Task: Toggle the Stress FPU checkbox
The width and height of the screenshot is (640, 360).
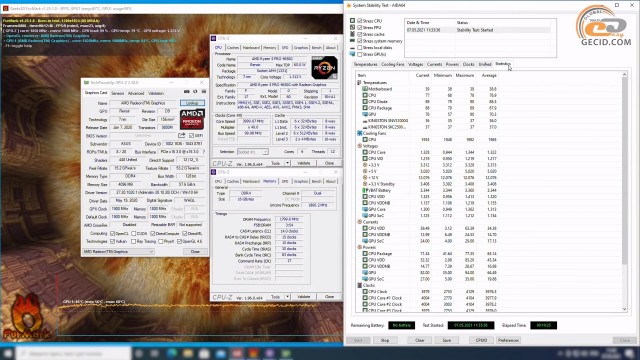Action: click(360, 27)
